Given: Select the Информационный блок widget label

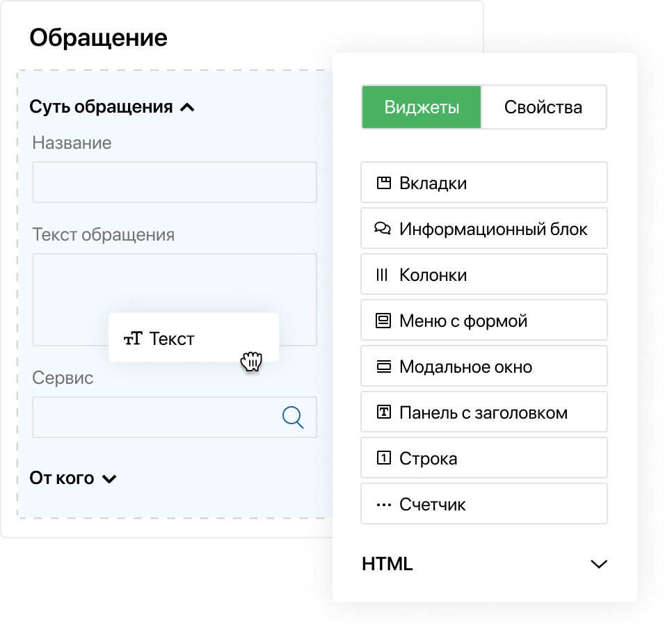Looking at the screenshot, I should click(x=493, y=229).
